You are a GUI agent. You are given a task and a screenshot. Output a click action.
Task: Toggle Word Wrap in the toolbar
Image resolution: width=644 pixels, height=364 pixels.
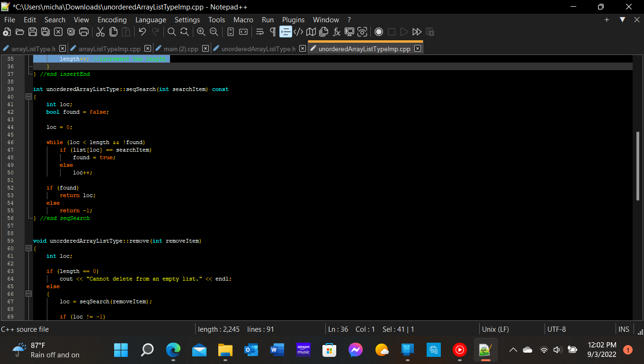(260, 32)
